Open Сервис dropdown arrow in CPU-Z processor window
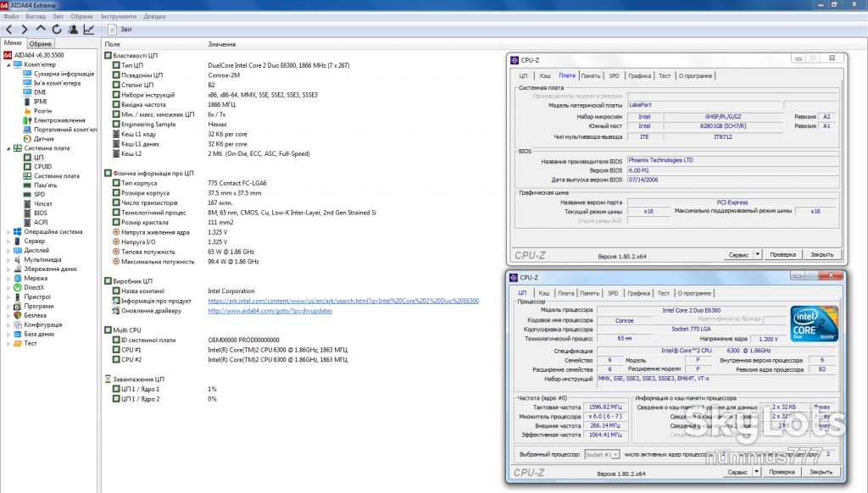This screenshot has width=868, height=493. click(x=757, y=472)
